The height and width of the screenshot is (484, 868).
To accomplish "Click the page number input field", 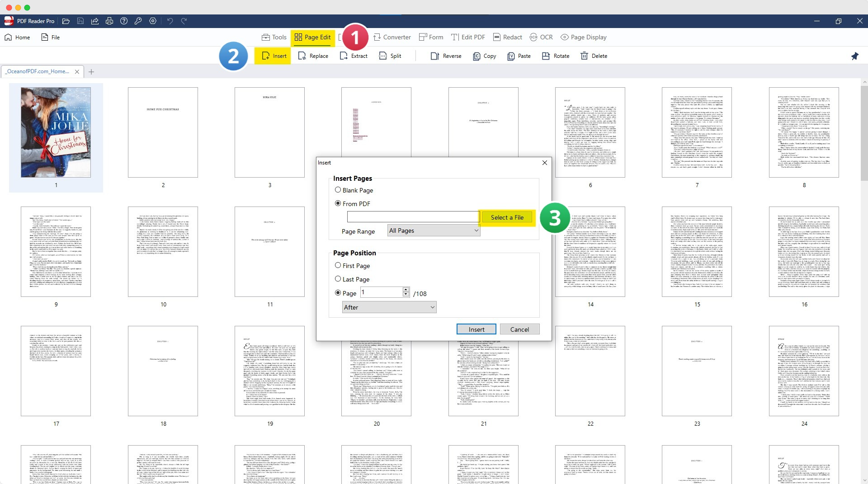I will tap(381, 292).
